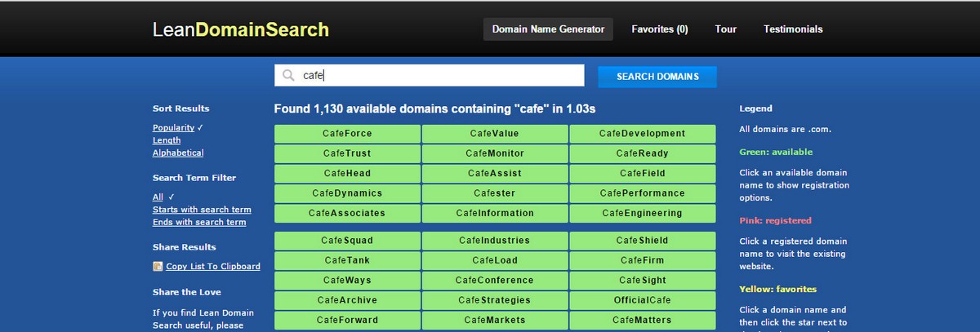Select the CafeAssist domain
The width and height of the screenshot is (980, 332).
click(x=495, y=173)
